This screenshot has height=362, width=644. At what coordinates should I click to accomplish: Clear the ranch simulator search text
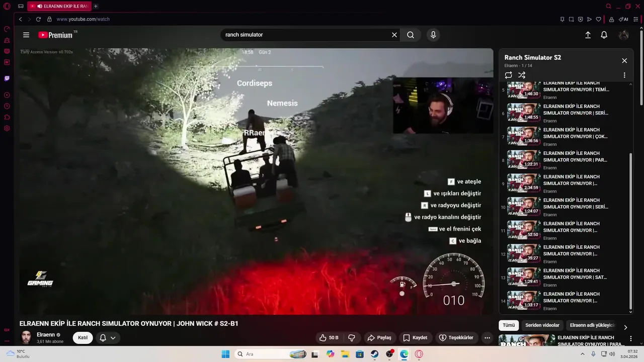(x=394, y=35)
